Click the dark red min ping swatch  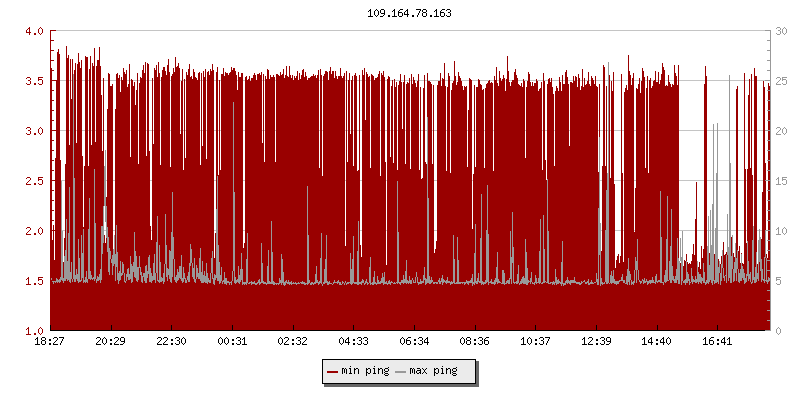(x=332, y=371)
